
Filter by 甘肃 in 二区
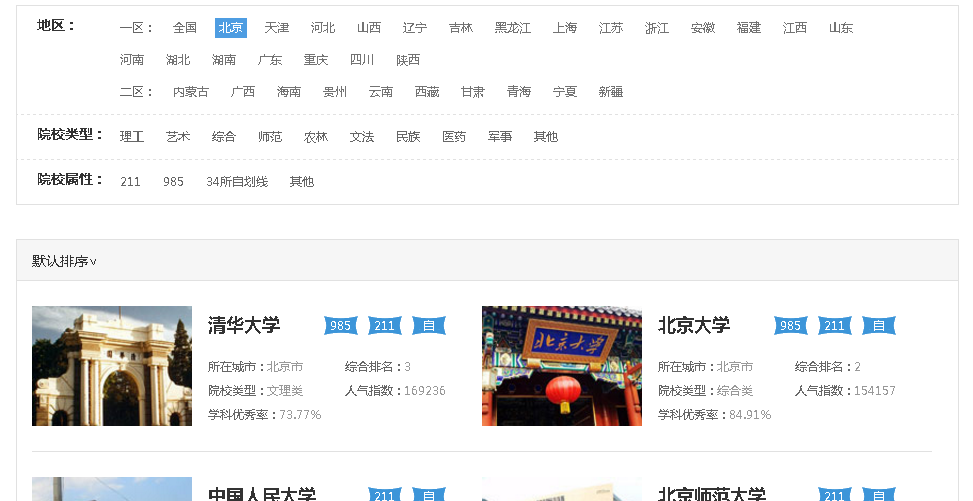coord(472,92)
